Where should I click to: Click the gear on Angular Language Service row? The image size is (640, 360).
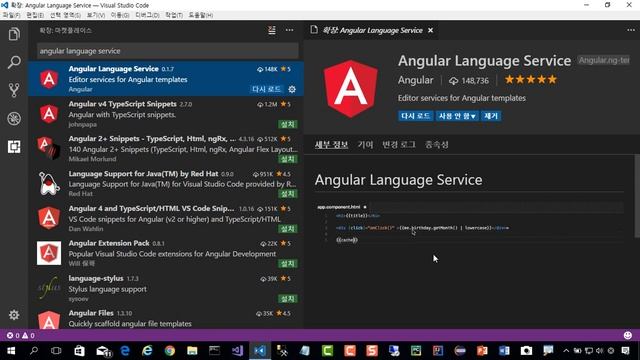click(292, 89)
